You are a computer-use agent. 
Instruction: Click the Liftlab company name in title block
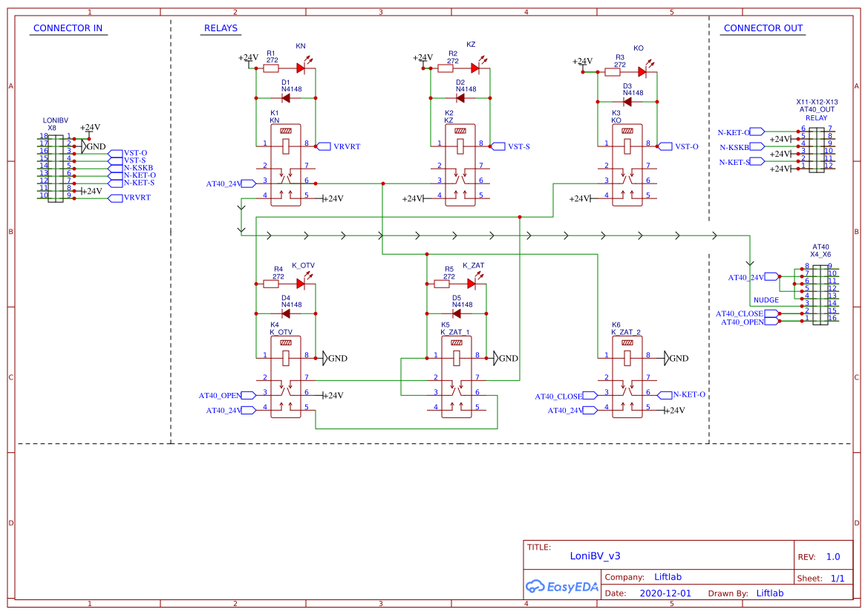667,576
